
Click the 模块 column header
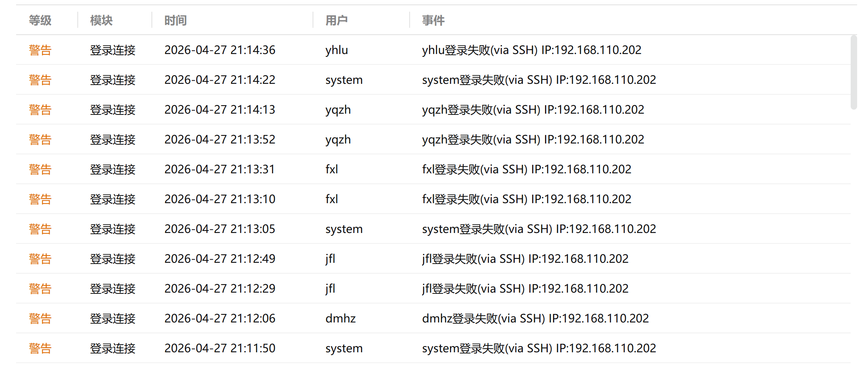click(101, 20)
